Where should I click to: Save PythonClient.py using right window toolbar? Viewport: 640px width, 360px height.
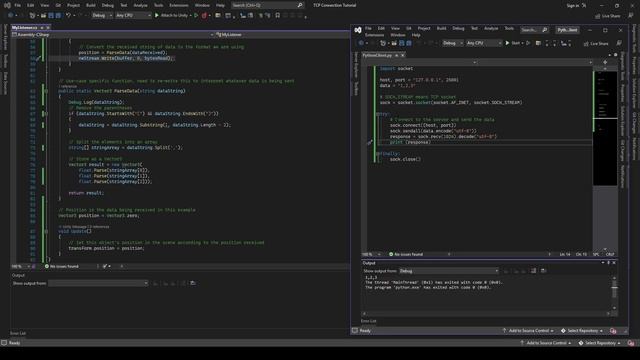tap(402, 43)
